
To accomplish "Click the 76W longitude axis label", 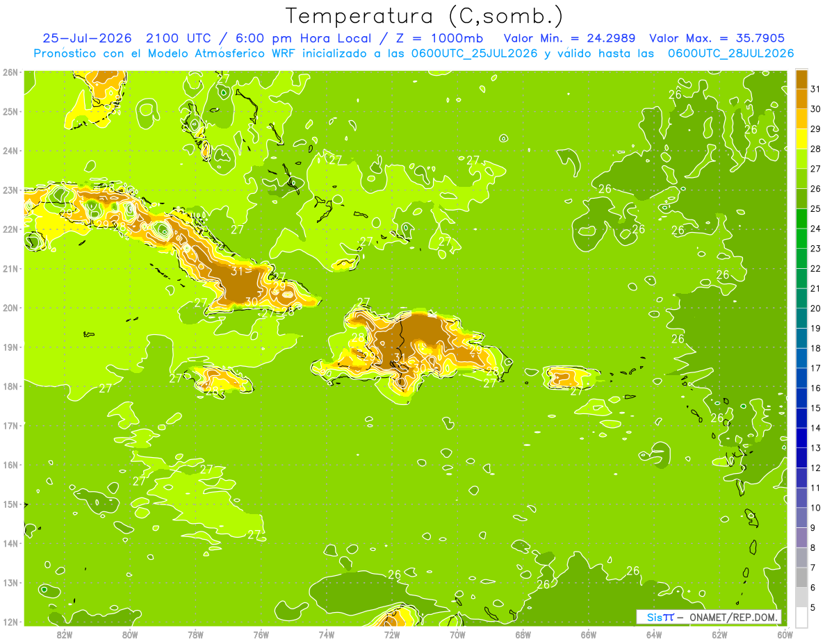I will (261, 634).
